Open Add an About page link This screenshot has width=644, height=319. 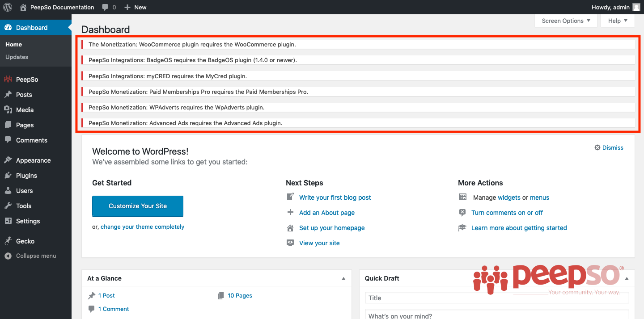[x=327, y=213]
